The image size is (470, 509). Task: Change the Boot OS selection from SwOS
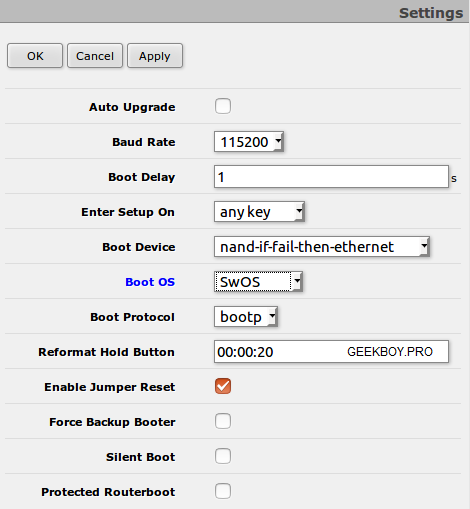pos(258,282)
